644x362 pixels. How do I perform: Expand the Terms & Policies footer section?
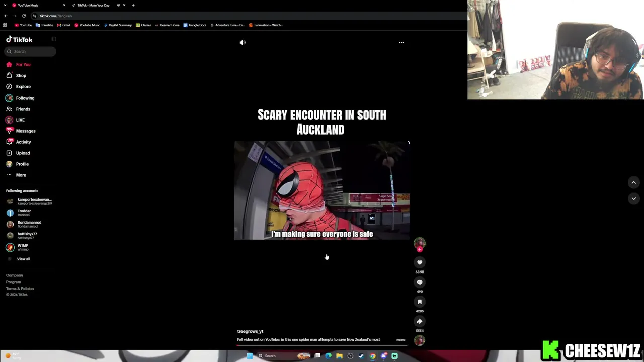tap(20, 289)
